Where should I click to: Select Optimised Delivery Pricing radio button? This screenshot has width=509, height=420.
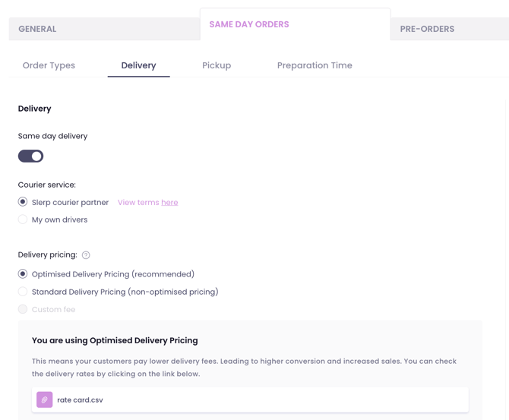[23, 274]
